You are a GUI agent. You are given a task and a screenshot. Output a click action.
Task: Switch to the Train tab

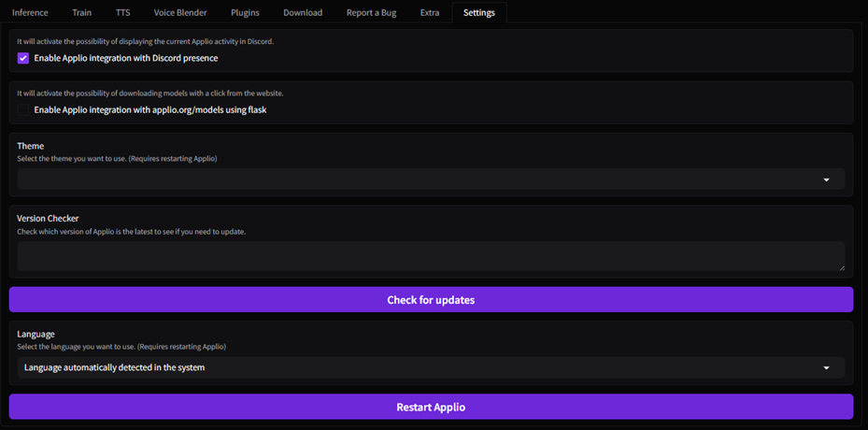(x=82, y=12)
